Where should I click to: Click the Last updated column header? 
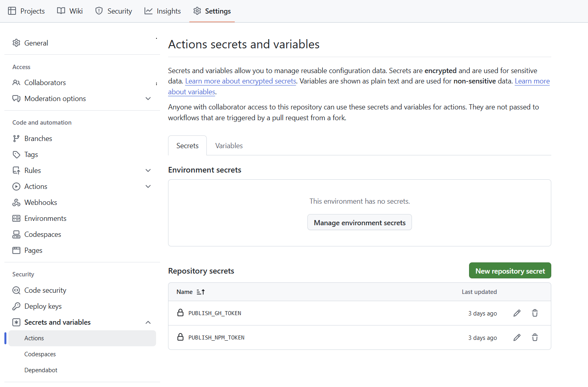click(479, 292)
